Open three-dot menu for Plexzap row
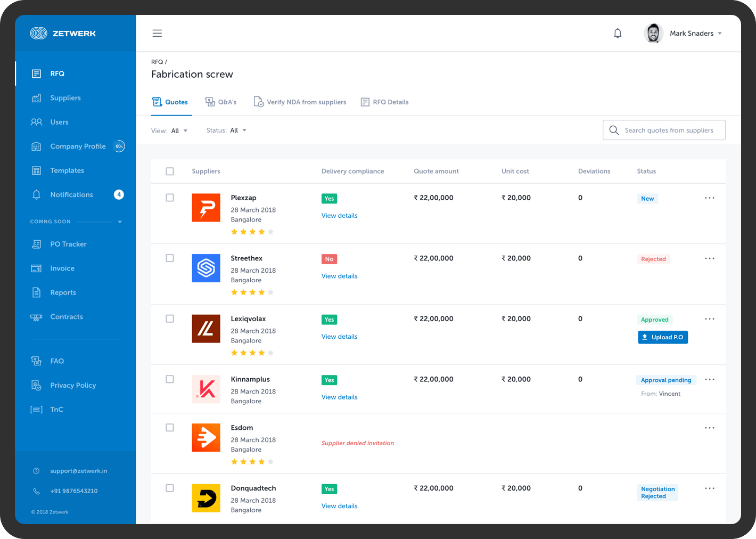Viewport: 756px width, 539px height. coord(709,198)
